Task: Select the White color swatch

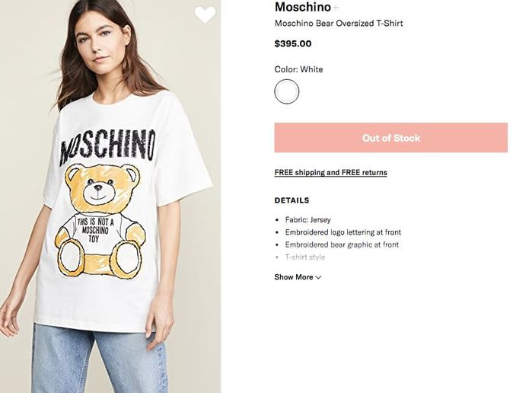Action: pos(287,92)
